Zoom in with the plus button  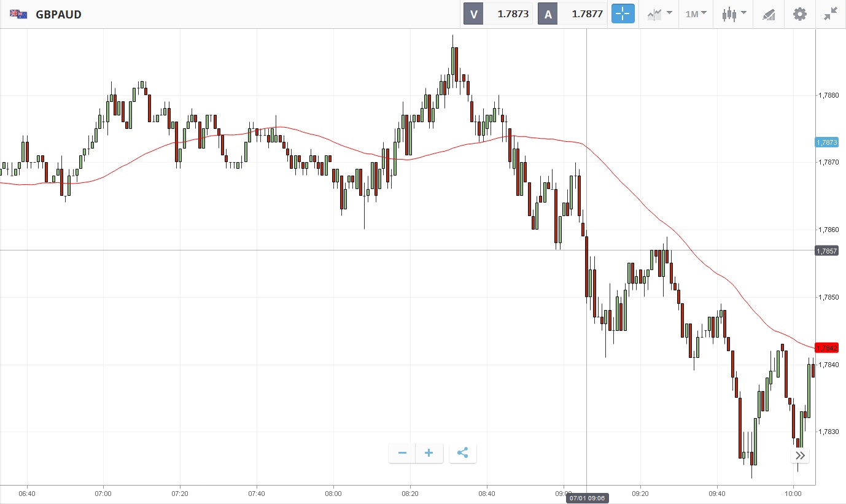(x=429, y=454)
